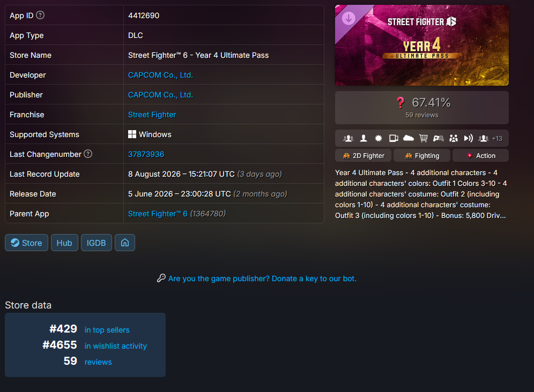
Task: Click the key icon before the donate link
Action: (x=161, y=278)
